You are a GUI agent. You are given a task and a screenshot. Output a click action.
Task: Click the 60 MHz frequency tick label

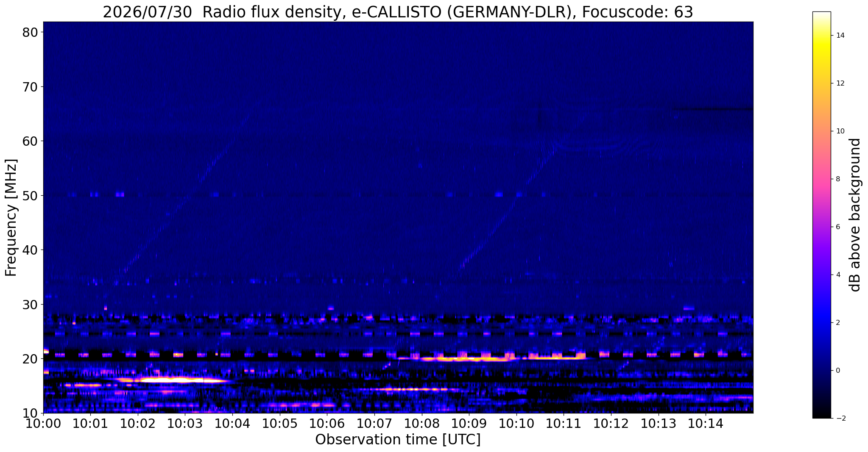click(x=30, y=141)
